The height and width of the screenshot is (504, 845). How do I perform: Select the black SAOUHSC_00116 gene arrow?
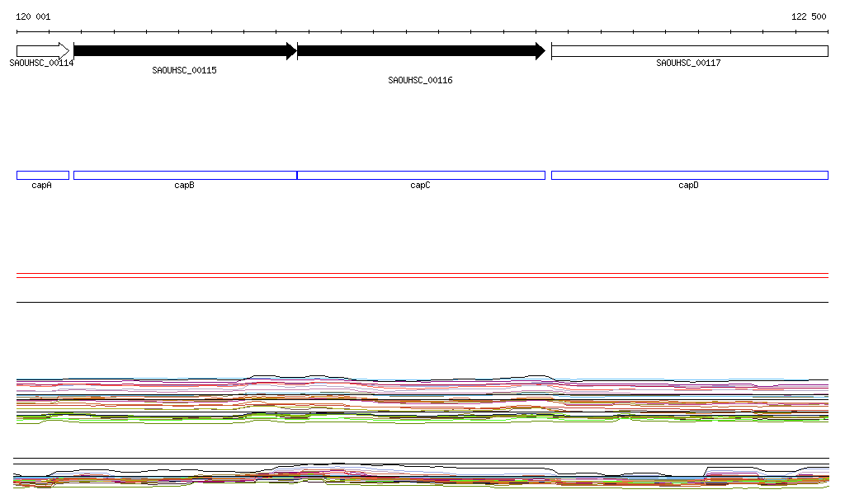(420, 51)
